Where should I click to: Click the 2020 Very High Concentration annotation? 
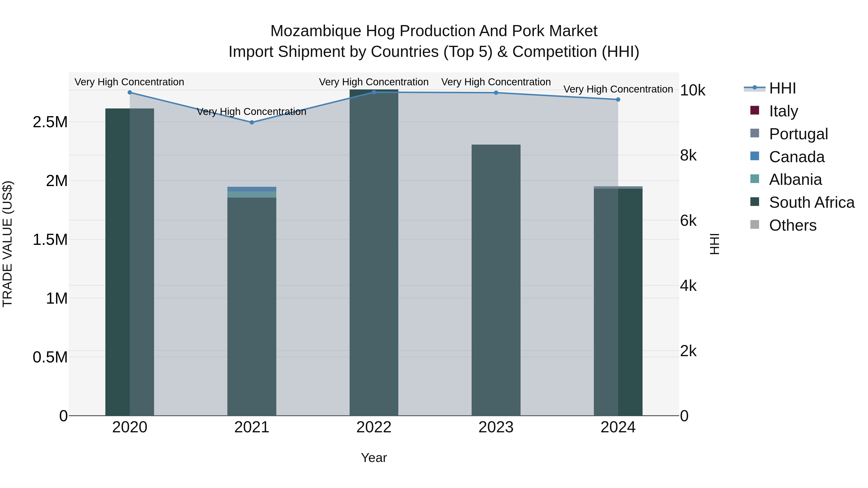[129, 82]
